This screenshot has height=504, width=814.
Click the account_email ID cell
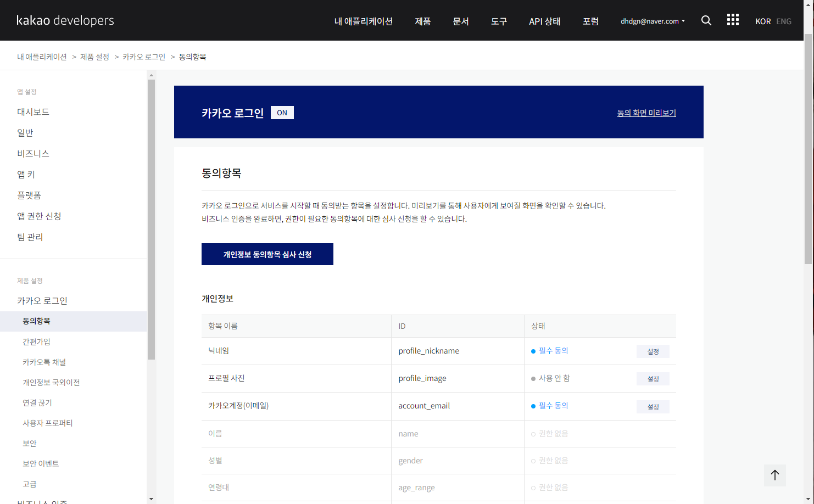click(x=458, y=406)
